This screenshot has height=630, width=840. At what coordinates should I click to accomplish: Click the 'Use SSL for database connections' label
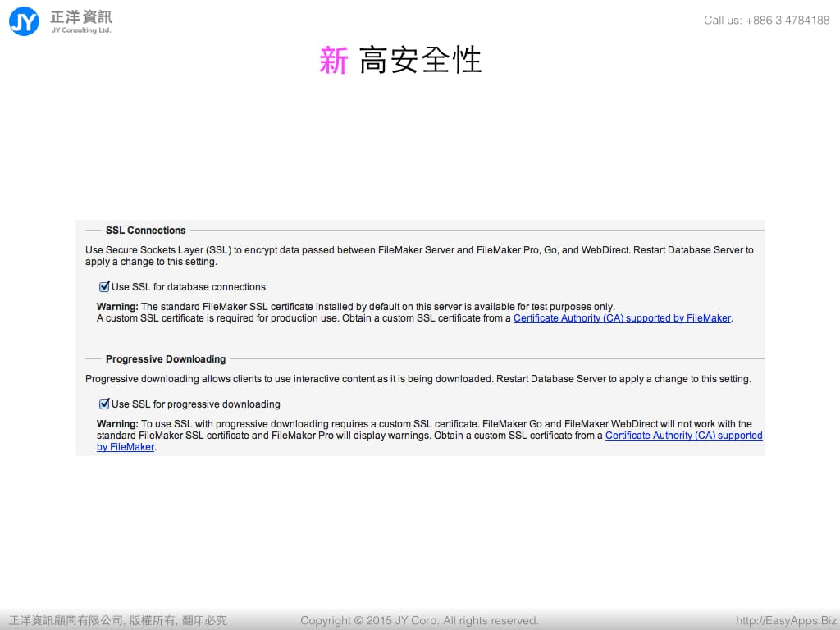(x=189, y=287)
